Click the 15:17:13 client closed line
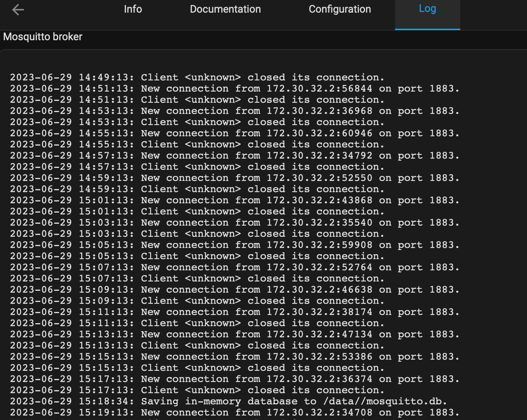Image resolution: width=527 pixels, height=420 pixels. (197, 390)
